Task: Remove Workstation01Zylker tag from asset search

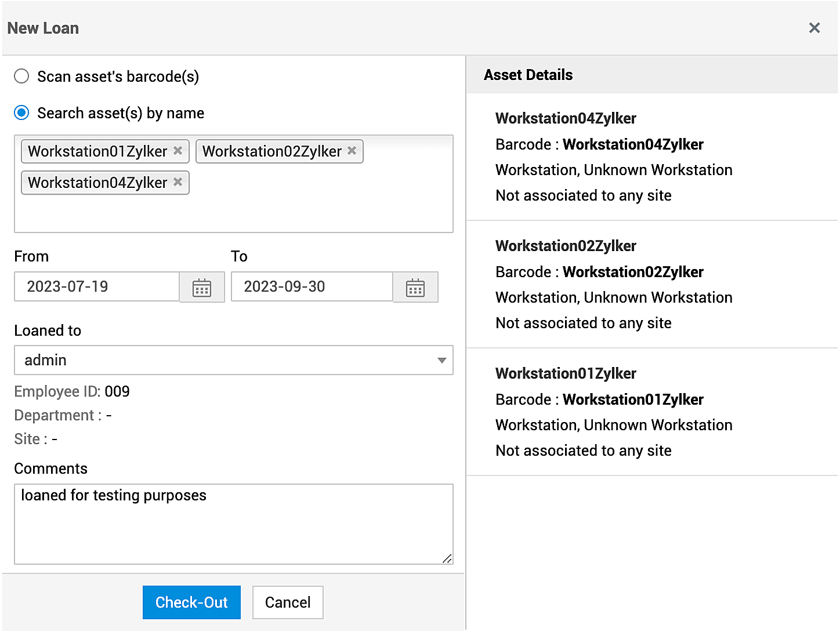Action: pyautogui.click(x=178, y=151)
